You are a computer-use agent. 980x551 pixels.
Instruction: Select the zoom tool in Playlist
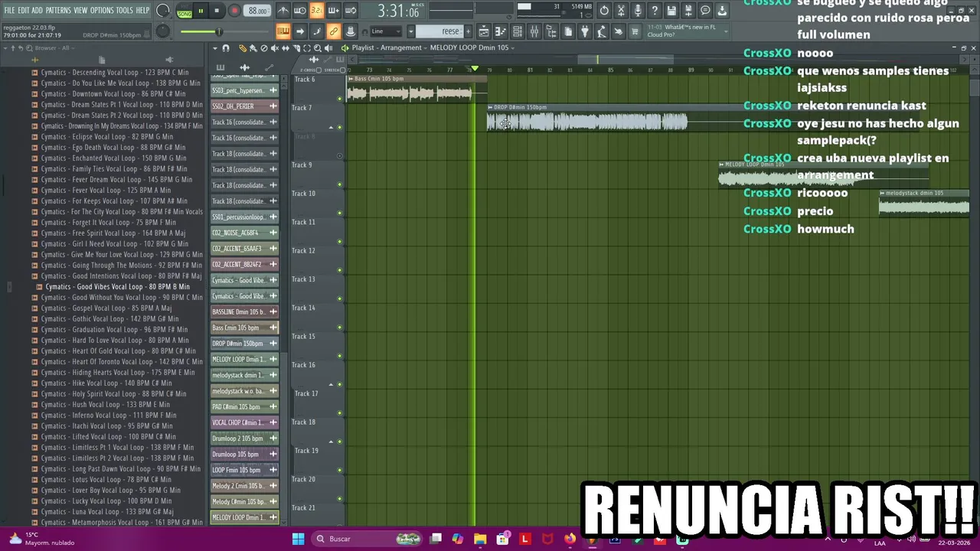click(317, 47)
